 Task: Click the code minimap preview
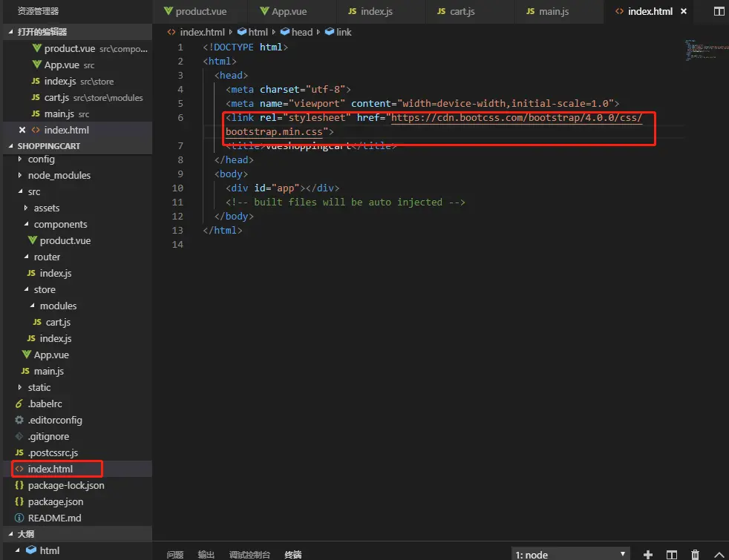pyautogui.click(x=706, y=50)
